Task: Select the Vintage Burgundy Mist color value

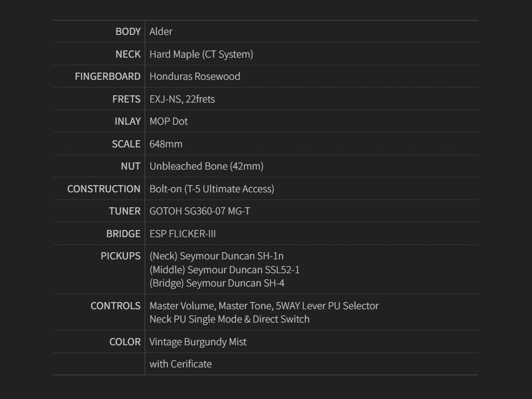Action: point(198,342)
